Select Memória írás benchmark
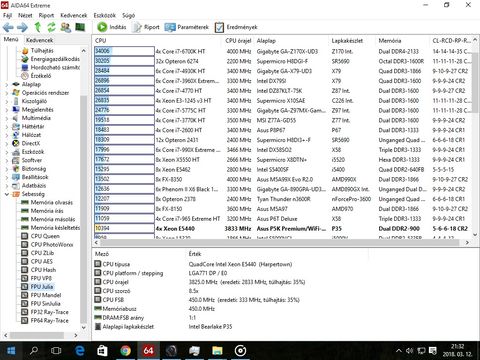Image resolution: width=480 pixels, height=360 pixels. pos(47,211)
